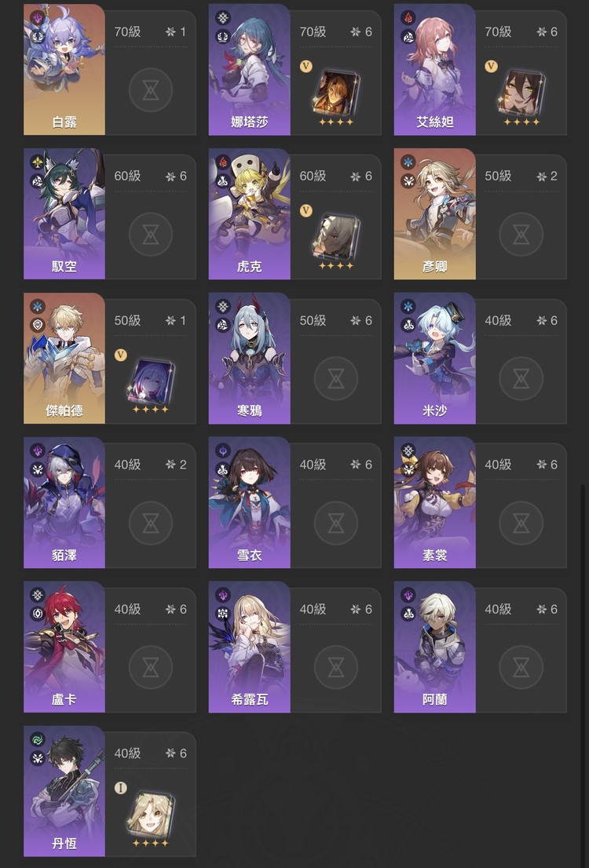Select 娜塔莎's equipped light cone icon
This screenshot has width=589, height=868.
coord(336,93)
